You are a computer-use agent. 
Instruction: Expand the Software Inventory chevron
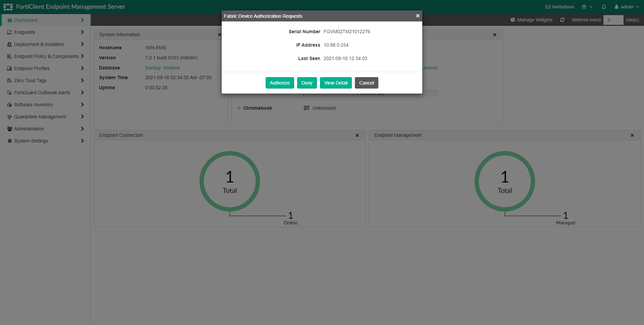(x=82, y=105)
